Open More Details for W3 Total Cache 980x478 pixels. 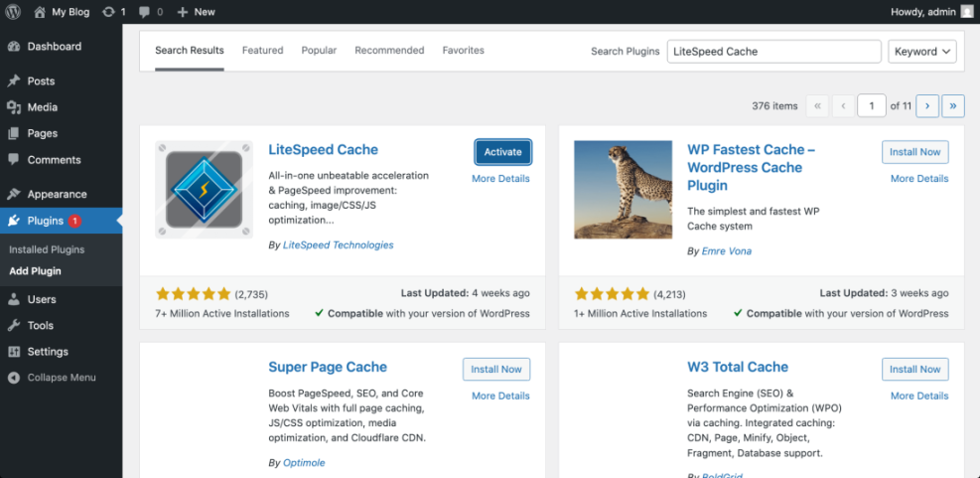(919, 397)
